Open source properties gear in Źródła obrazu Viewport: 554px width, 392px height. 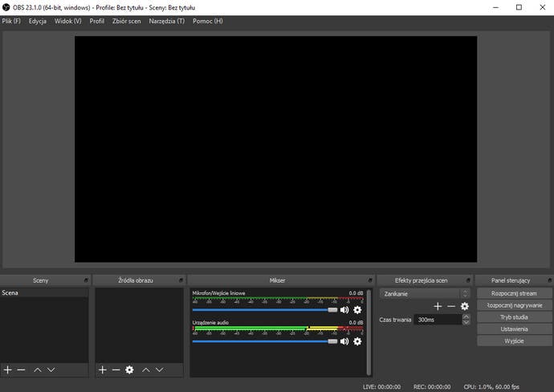129,370
